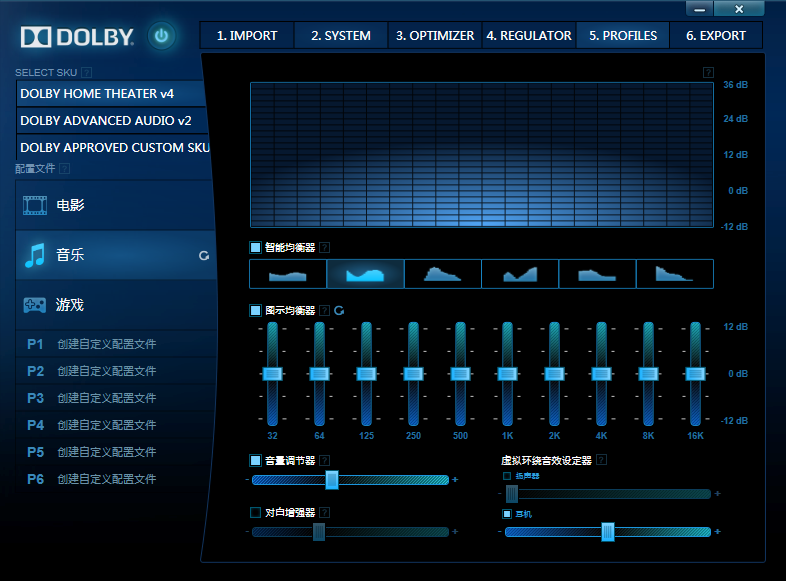Create custom profile in slot P1
Viewport: 786px width, 581px height.
coord(106,344)
